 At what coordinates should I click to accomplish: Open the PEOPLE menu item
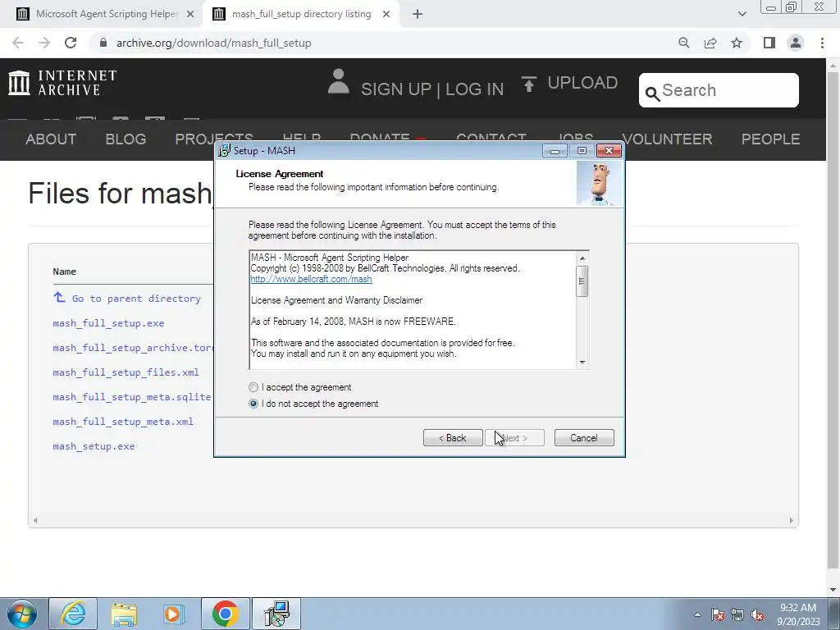pos(770,139)
